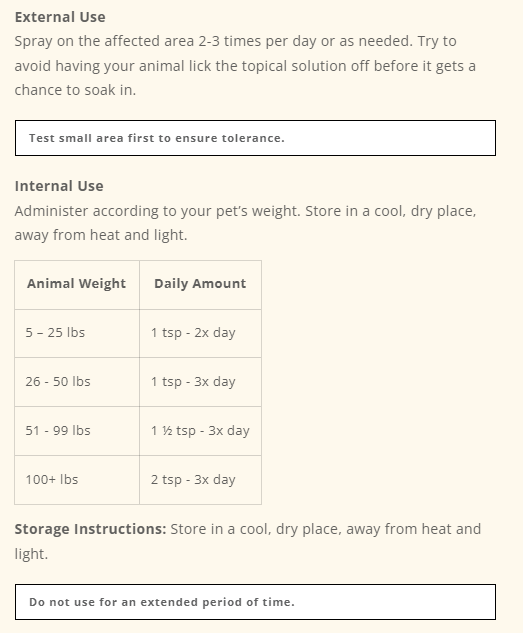This screenshot has width=523, height=633.
Task: Click the 'Spray on the affected area' paragraph
Action: coord(245,65)
